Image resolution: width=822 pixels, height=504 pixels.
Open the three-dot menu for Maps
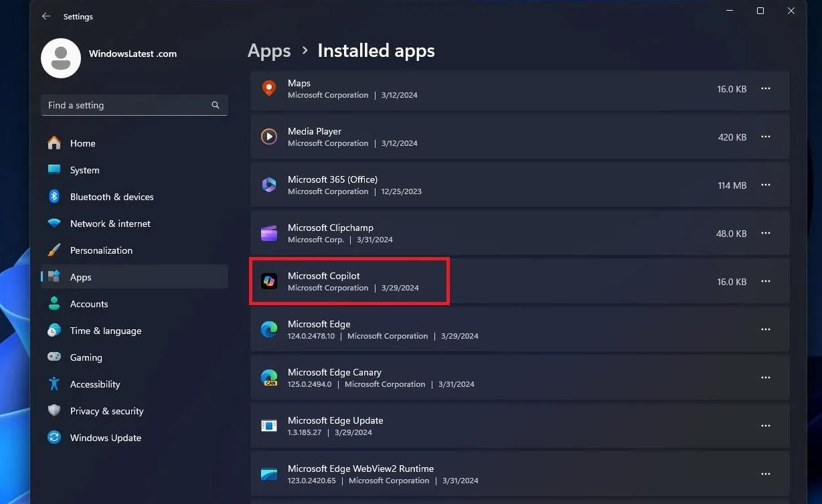[766, 89]
